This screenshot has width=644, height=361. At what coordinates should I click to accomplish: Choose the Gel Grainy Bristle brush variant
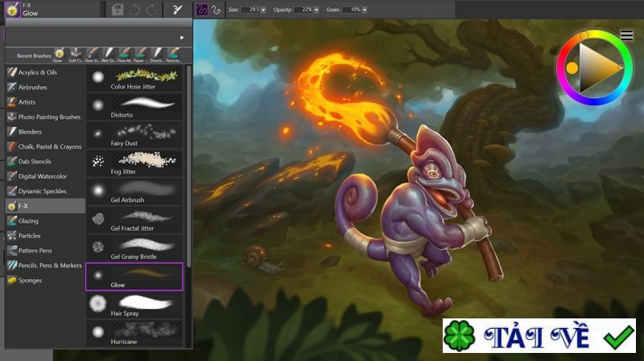pos(134,248)
